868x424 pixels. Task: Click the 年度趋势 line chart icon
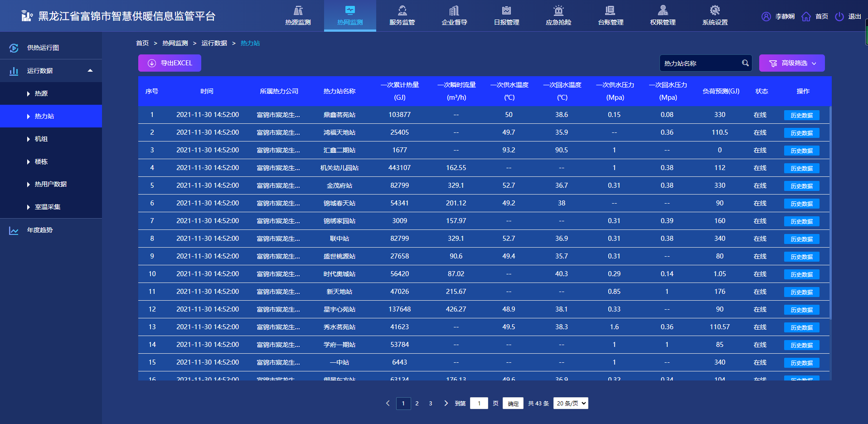coord(14,230)
